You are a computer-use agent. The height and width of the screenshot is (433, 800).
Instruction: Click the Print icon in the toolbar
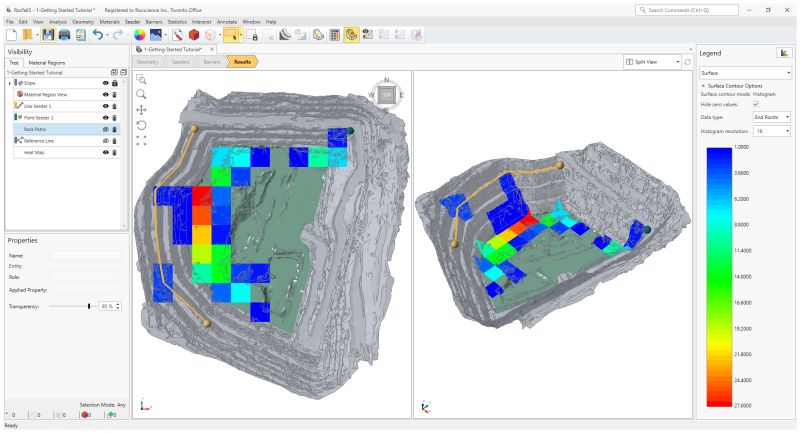coord(64,35)
